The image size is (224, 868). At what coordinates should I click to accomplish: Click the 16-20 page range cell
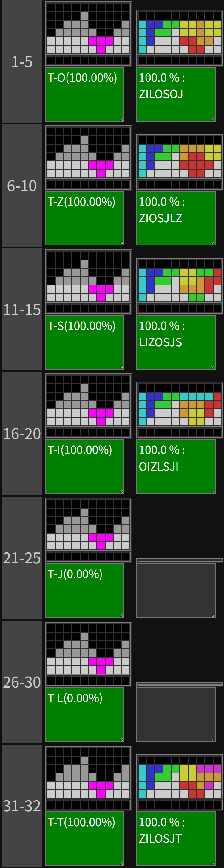22,434
